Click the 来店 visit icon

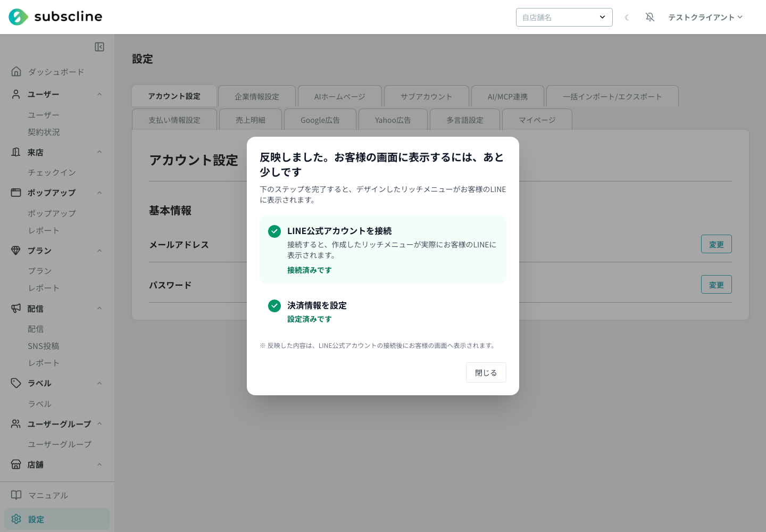(16, 152)
